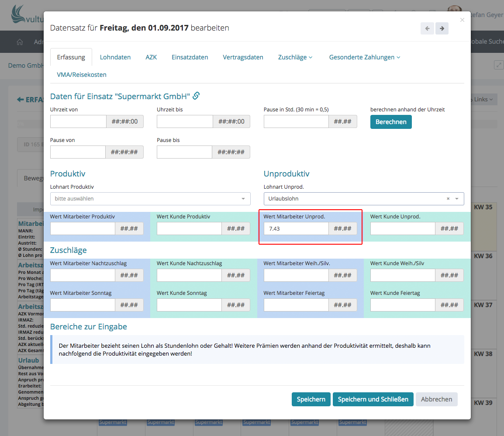Screen dimensions: 504x436
Task: Click Speichern und Schließen
Action: (x=373, y=399)
